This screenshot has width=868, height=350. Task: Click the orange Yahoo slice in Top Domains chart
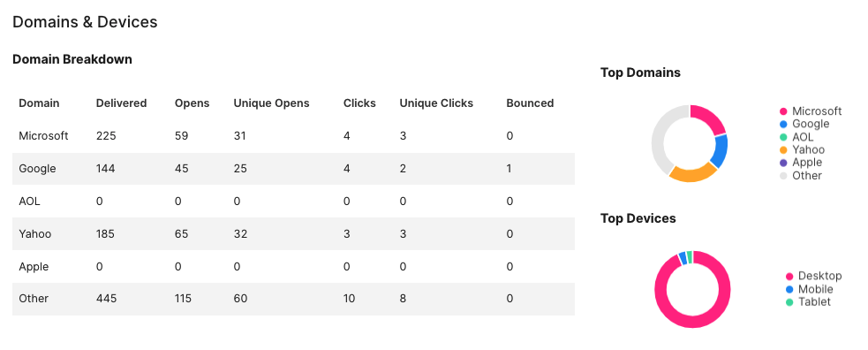tap(692, 174)
